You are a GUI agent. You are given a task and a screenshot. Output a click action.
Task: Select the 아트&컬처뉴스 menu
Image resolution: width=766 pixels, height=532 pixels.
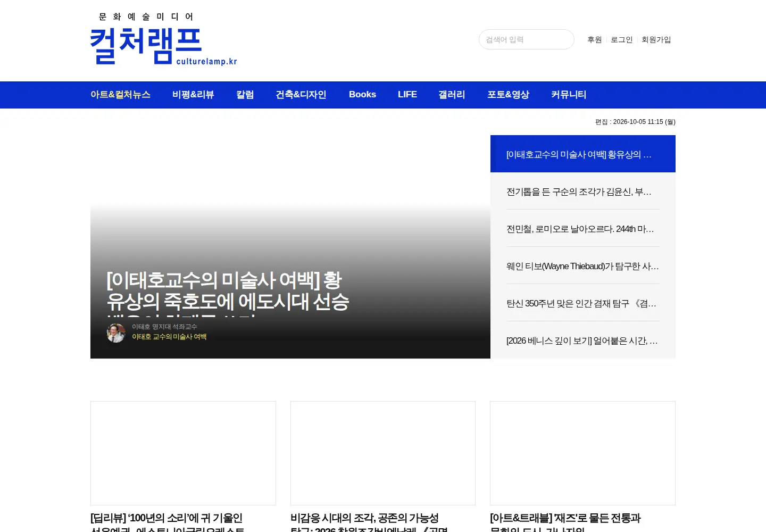(120, 95)
